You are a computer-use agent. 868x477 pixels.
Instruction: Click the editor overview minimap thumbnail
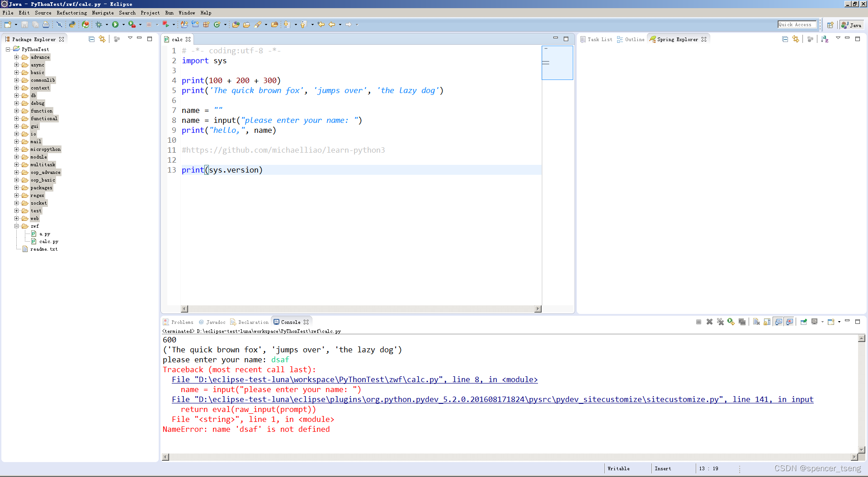557,62
